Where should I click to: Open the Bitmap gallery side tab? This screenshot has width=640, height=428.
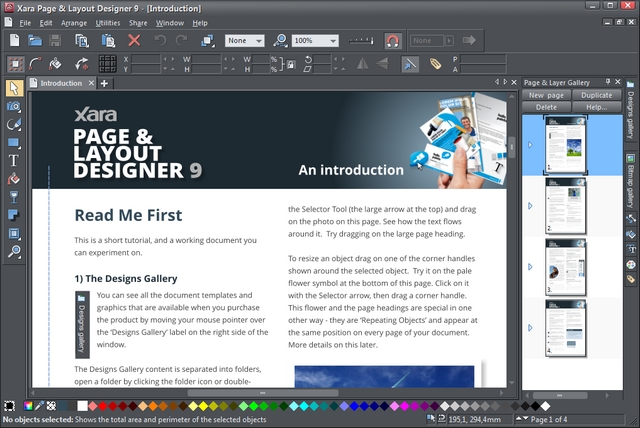(x=631, y=181)
